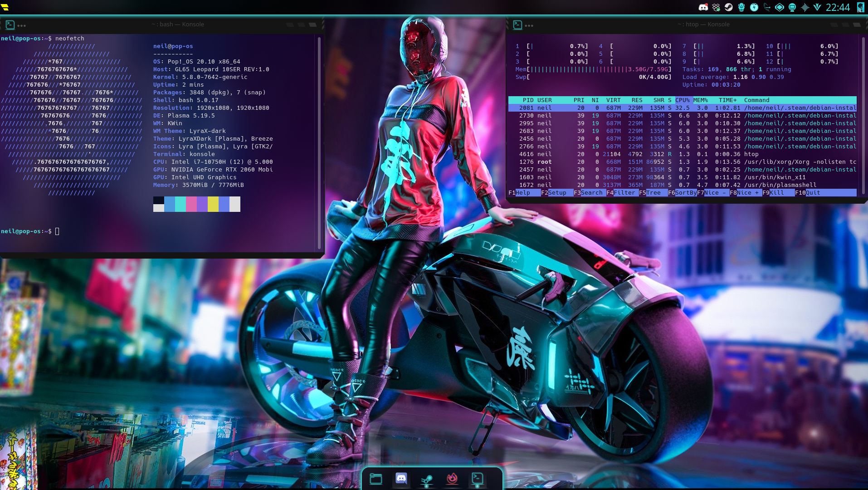Toggle tree view via F5Tree in htop
The height and width of the screenshot is (490, 868).
click(652, 192)
